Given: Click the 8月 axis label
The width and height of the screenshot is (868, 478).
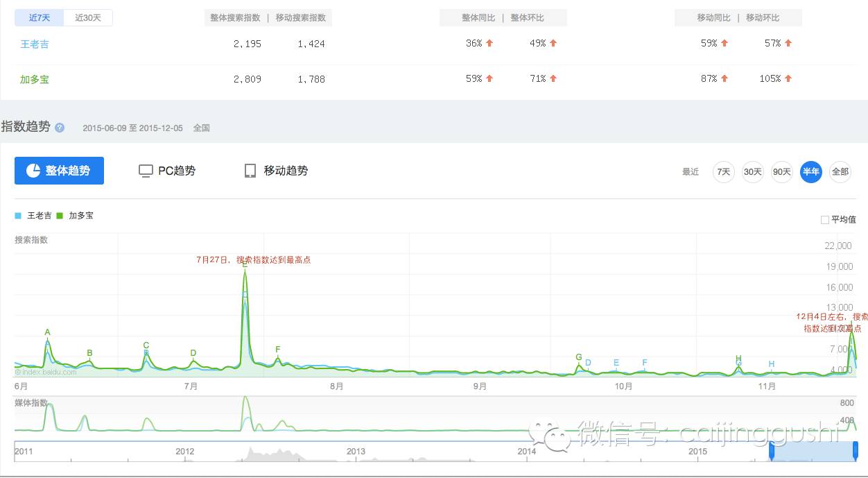Looking at the screenshot, I should coord(337,386).
